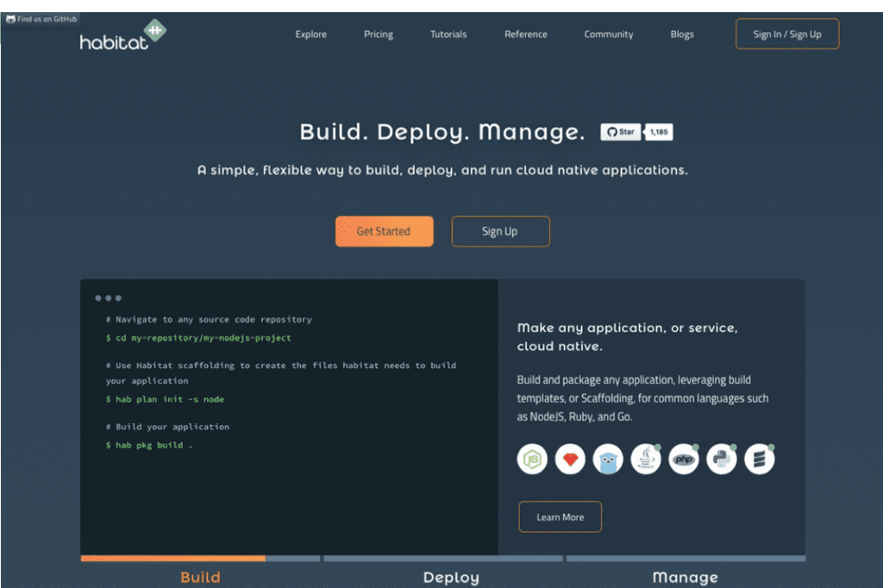Image resolution: width=883 pixels, height=588 pixels.
Task: Click the Learn More button
Action: [x=560, y=517]
